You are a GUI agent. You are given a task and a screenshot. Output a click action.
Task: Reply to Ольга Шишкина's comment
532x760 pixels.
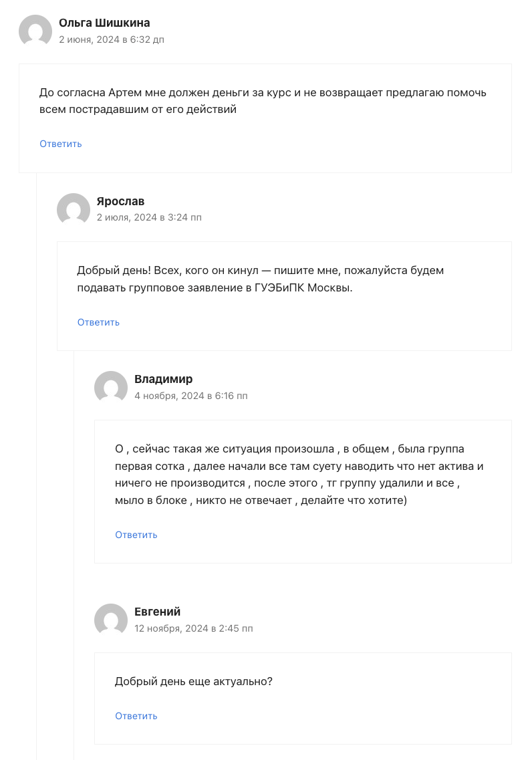click(x=61, y=144)
